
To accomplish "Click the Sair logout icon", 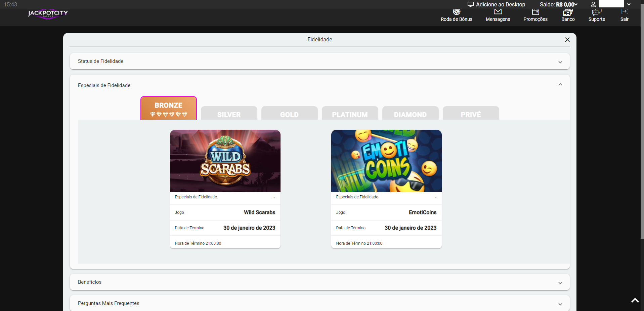I will coord(624,12).
